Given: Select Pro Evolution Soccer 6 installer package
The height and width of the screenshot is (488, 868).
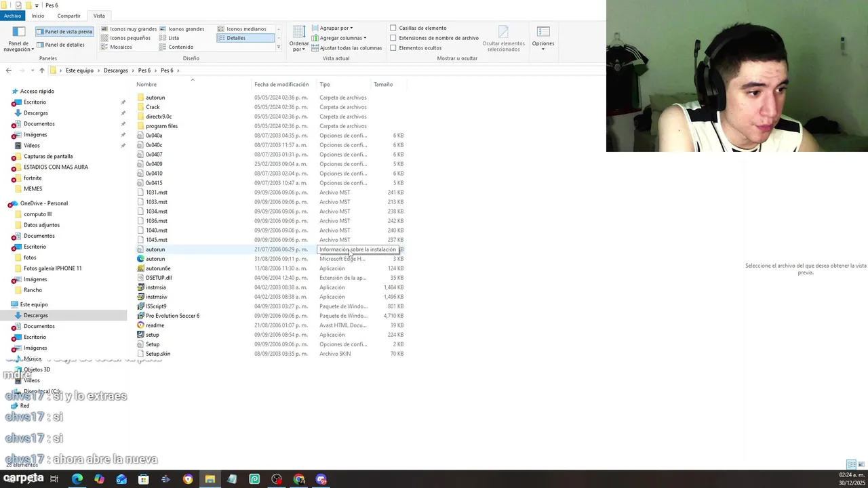Looking at the screenshot, I should [172, 316].
